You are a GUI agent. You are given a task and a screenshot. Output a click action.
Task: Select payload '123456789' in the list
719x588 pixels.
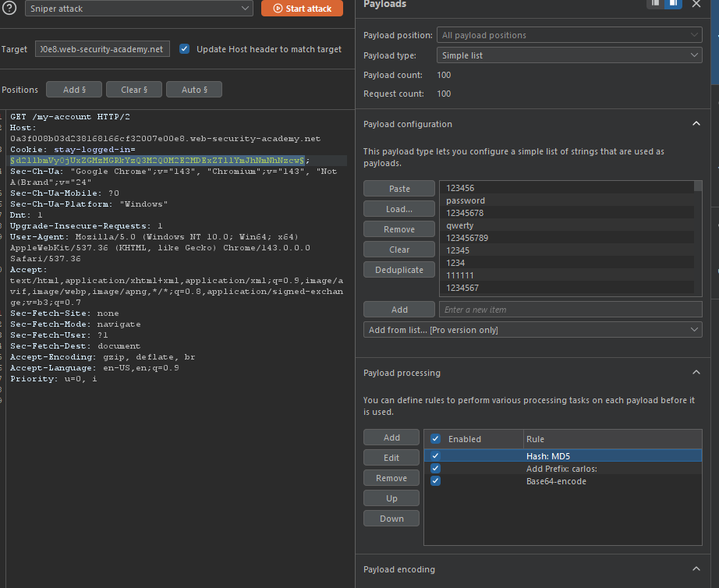[x=567, y=238]
